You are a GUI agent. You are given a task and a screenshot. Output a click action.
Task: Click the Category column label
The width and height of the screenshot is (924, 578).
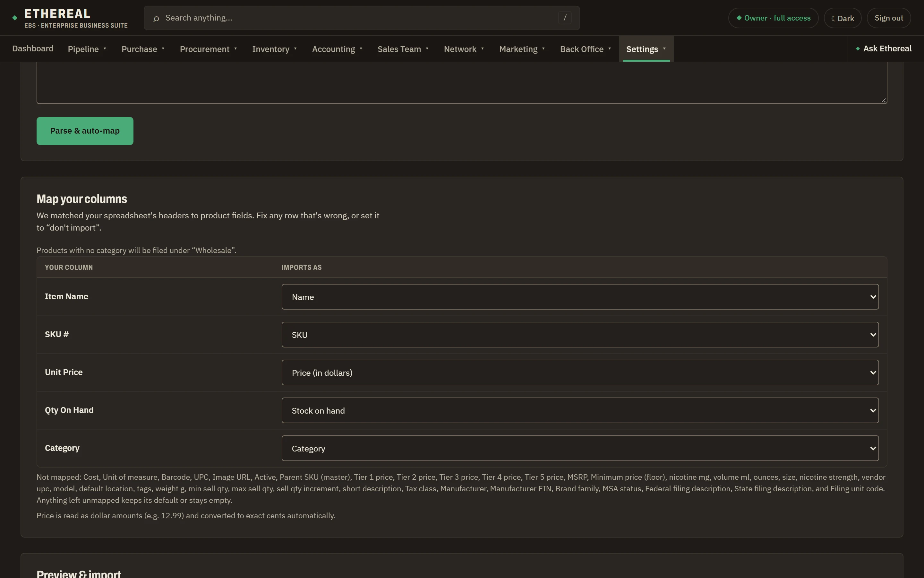pos(62,448)
